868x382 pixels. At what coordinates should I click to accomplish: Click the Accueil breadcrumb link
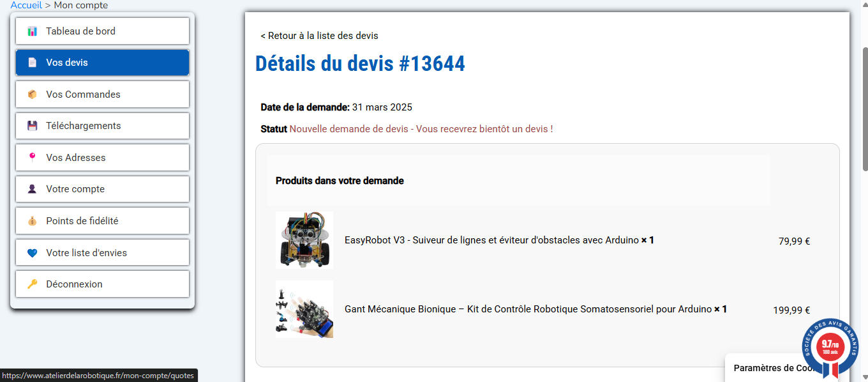[26, 5]
